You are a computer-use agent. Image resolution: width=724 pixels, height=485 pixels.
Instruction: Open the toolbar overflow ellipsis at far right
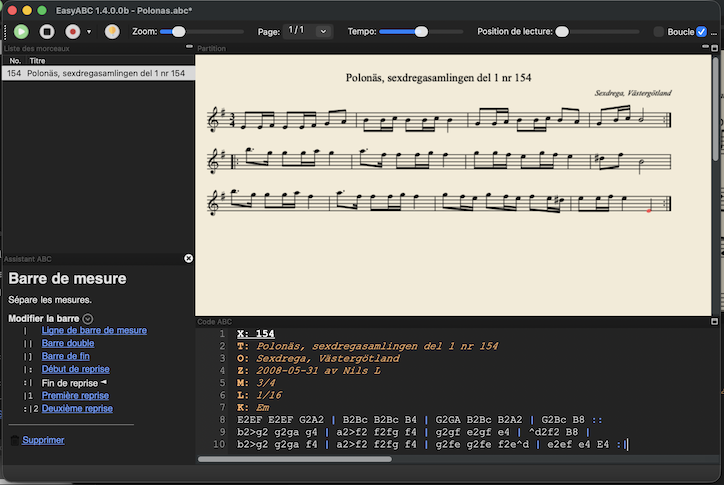[714, 32]
